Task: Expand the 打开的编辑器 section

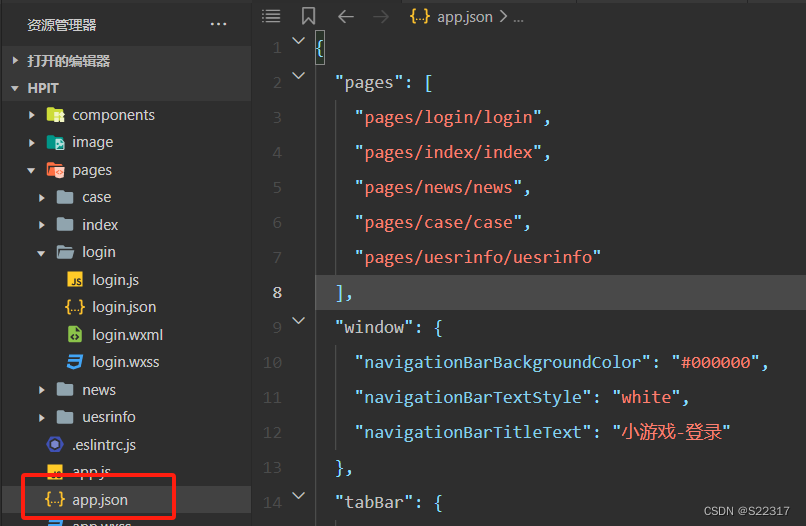Action: [15, 61]
